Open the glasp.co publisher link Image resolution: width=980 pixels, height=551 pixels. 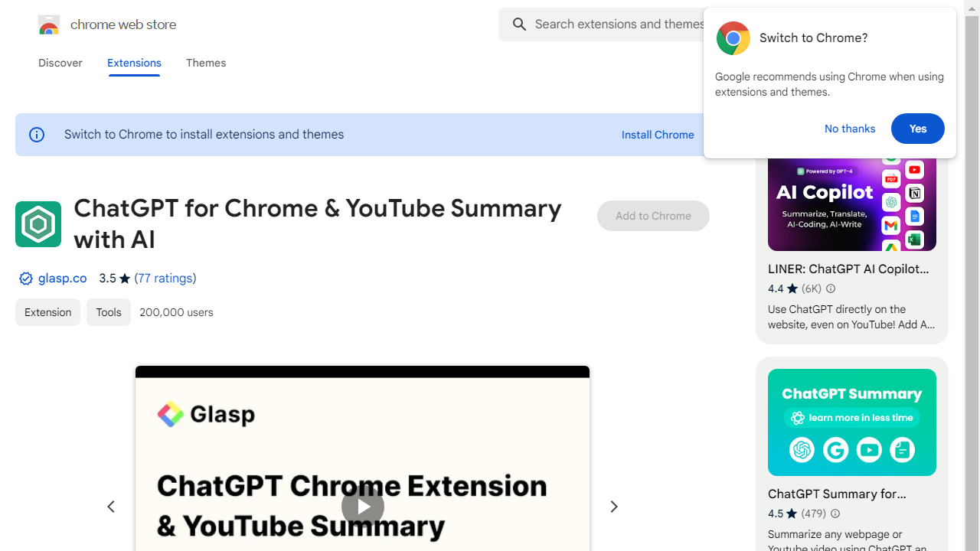(x=63, y=279)
